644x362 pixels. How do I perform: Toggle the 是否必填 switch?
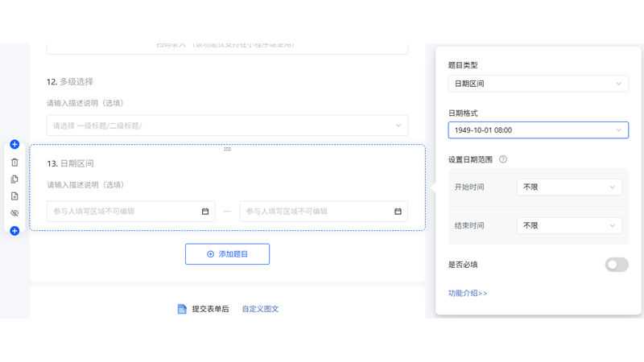[616, 265]
